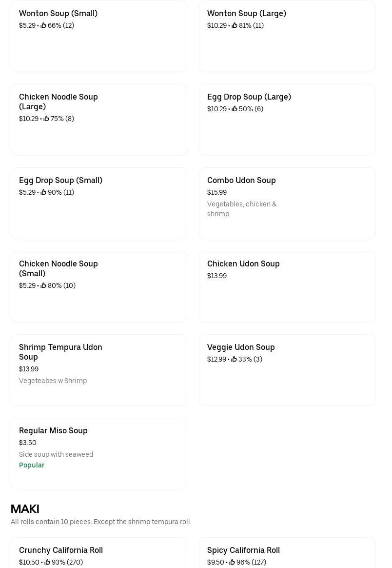Click thumbs-up icon on Crunchy California Roll
392x568 pixels.
pyautogui.click(x=47, y=562)
